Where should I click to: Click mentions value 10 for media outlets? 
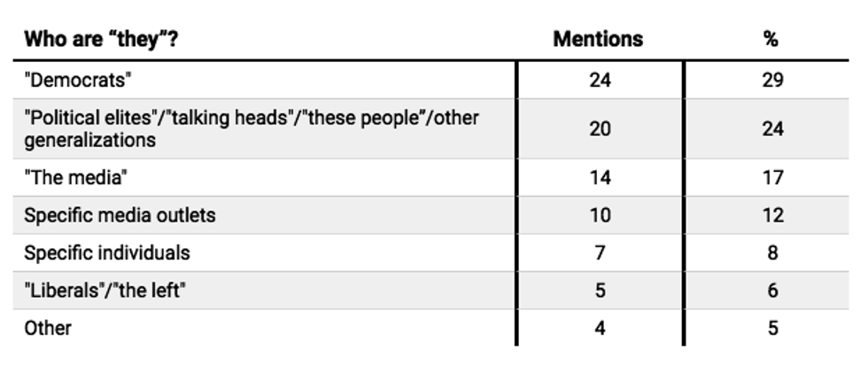click(x=600, y=215)
